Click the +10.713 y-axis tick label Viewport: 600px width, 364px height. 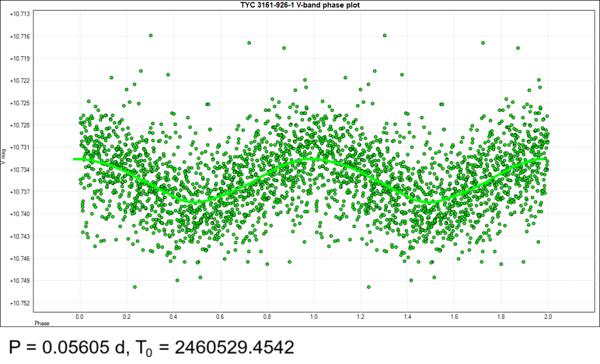click(19, 14)
